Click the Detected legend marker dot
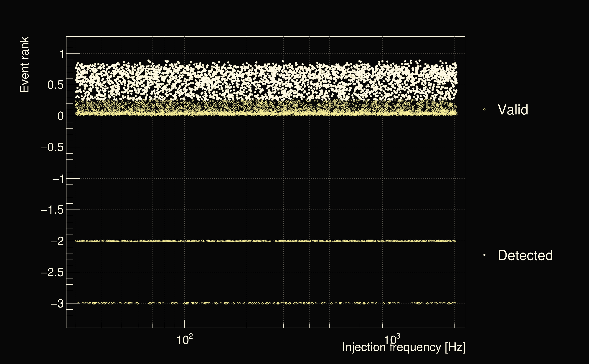 point(484,255)
